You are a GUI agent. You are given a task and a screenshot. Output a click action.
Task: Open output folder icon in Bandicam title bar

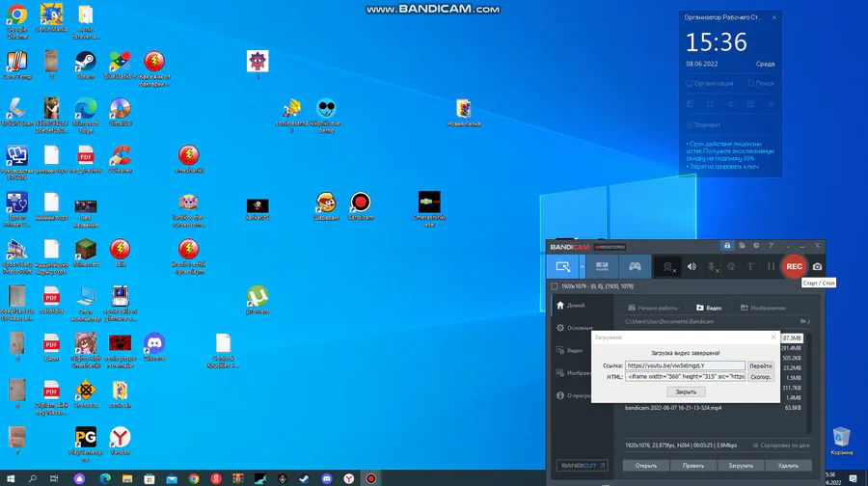tap(742, 245)
